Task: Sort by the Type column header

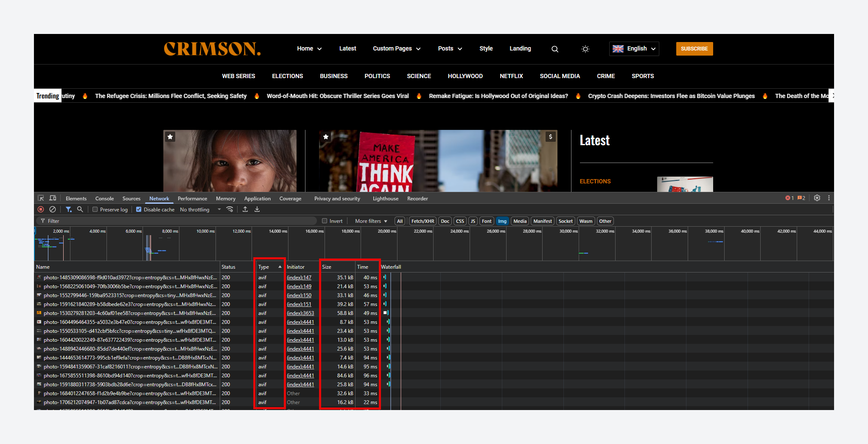Action: click(270, 267)
